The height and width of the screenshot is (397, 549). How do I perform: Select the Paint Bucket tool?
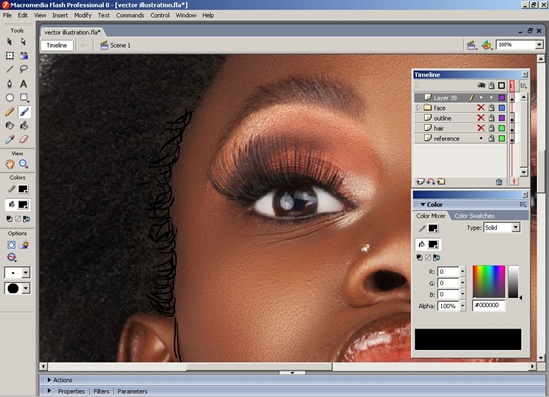(x=23, y=126)
